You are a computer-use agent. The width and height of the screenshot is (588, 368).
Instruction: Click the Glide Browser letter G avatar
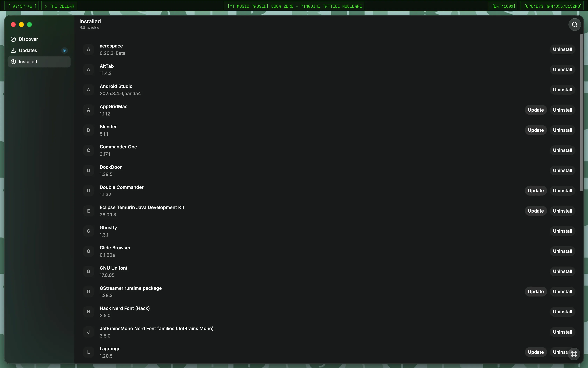click(x=88, y=251)
